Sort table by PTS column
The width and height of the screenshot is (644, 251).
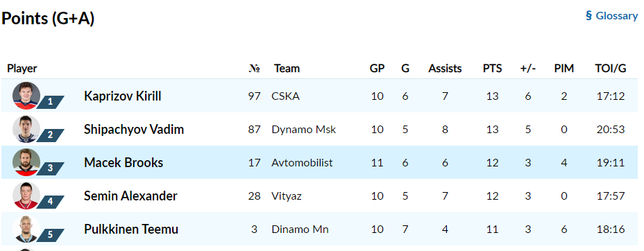coord(492,68)
